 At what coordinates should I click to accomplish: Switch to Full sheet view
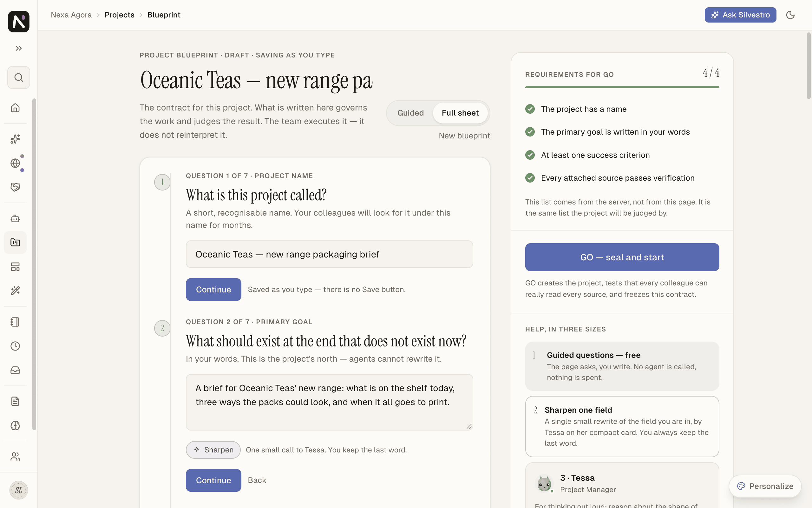coord(460,113)
